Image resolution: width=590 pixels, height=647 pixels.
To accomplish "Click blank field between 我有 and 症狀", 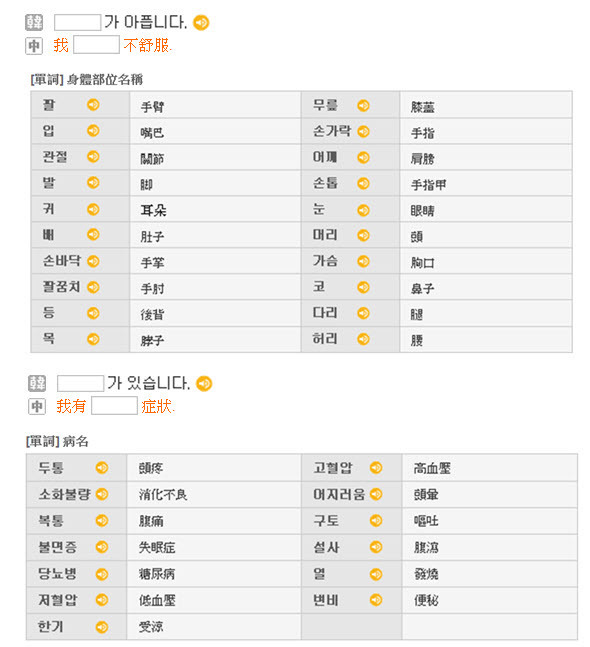I will point(114,406).
